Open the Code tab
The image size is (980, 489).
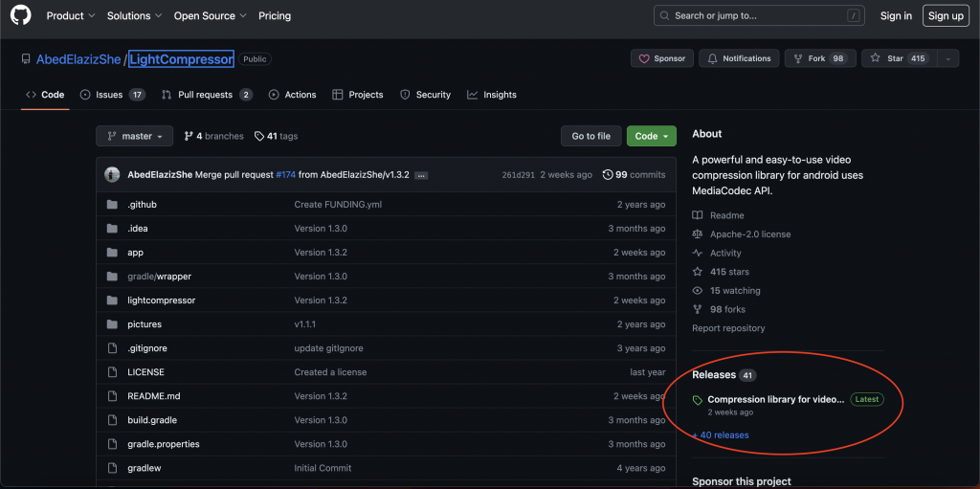[45, 95]
